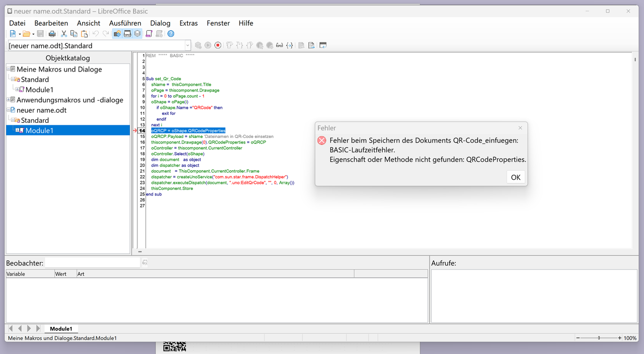Viewport: 644px width, 354px height.
Task: Toggle the Call Stack panel button
Action: [x=137, y=34]
